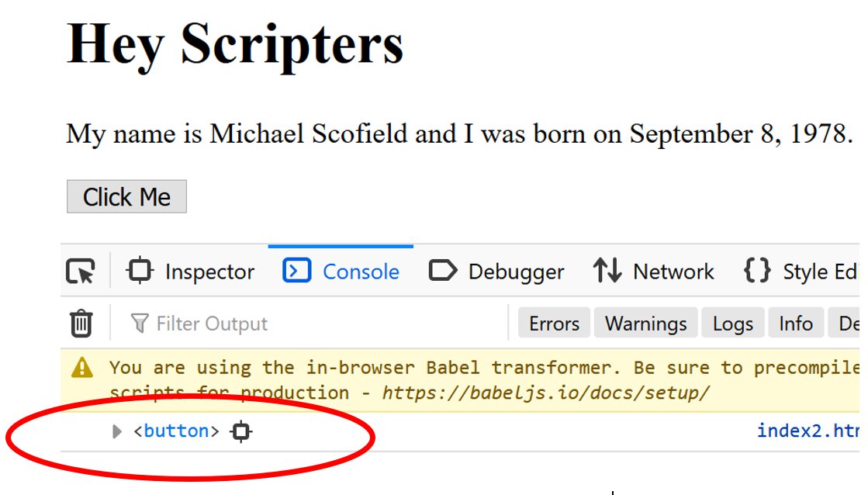This screenshot has height=495, width=868.
Task: Click the Network arrows icon
Action: tap(607, 271)
